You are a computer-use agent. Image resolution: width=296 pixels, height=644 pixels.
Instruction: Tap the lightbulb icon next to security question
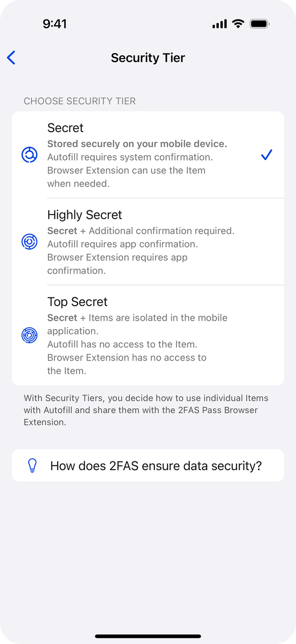(32, 466)
